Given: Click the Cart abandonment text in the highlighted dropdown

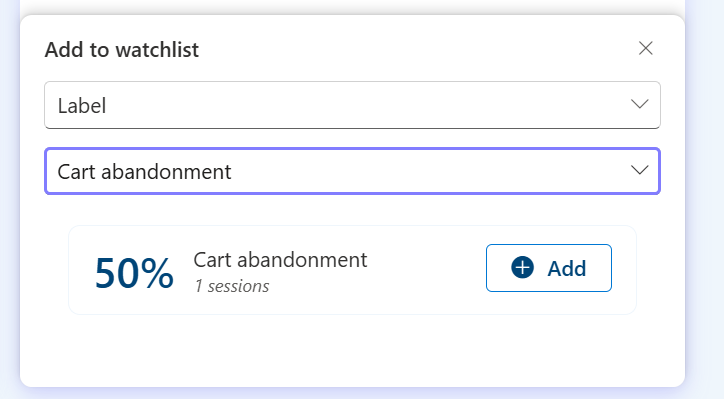Looking at the screenshot, I should click(x=144, y=172).
